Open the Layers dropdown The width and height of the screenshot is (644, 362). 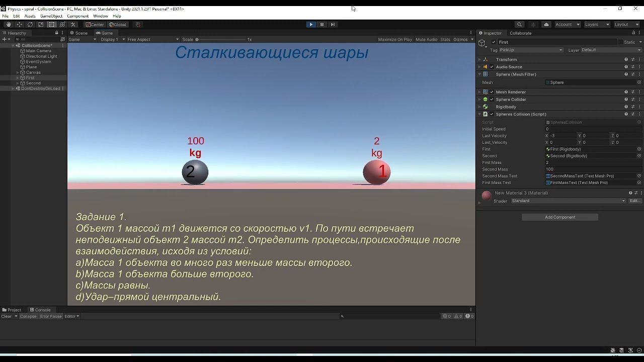click(x=597, y=24)
